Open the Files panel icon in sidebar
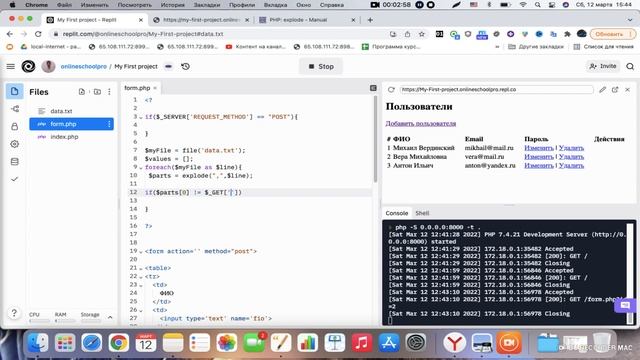640x360 pixels. click(15, 91)
